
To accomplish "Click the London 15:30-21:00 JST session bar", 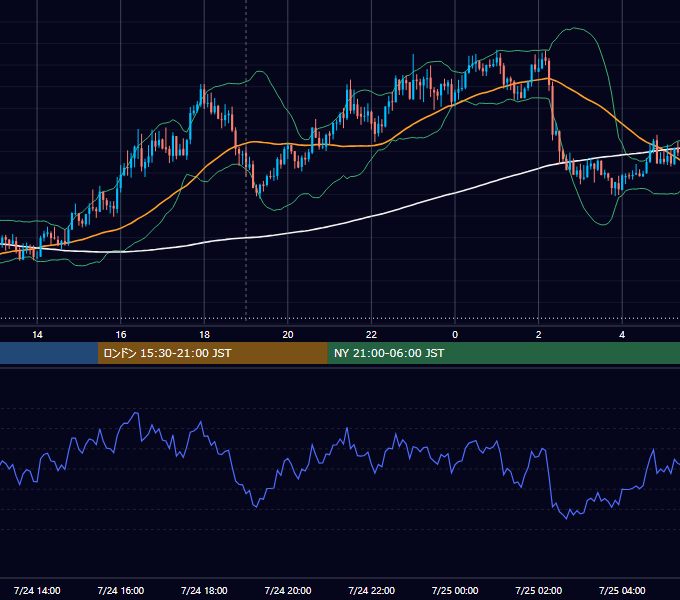I will pos(212,353).
